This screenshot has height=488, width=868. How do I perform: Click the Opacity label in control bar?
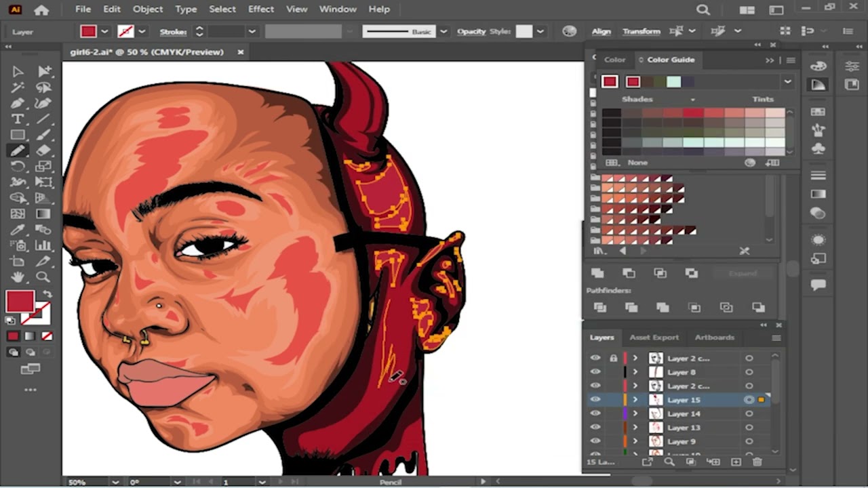[471, 31]
